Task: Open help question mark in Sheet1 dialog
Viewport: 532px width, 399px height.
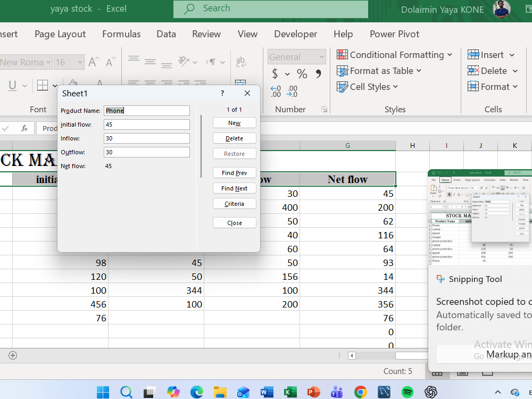Action: coord(222,93)
